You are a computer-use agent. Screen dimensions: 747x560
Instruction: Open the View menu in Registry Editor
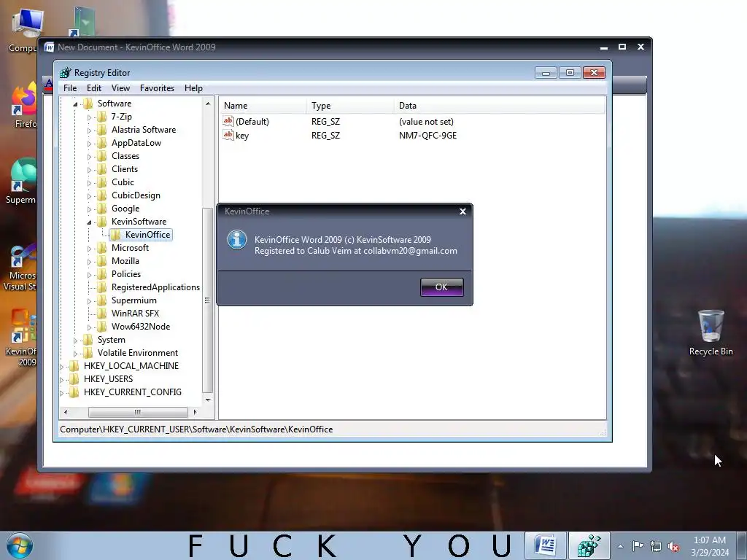tap(120, 88)
